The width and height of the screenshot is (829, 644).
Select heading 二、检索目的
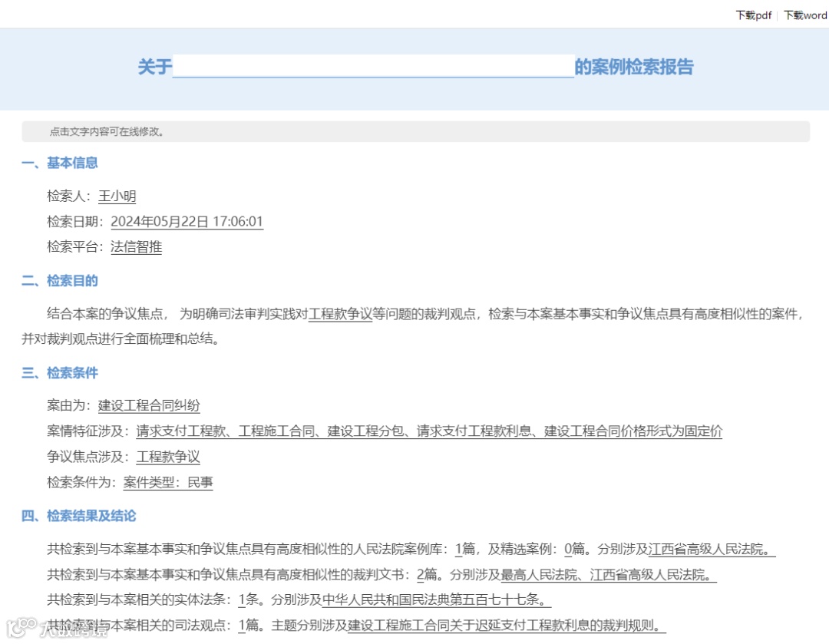click(60, 281)
